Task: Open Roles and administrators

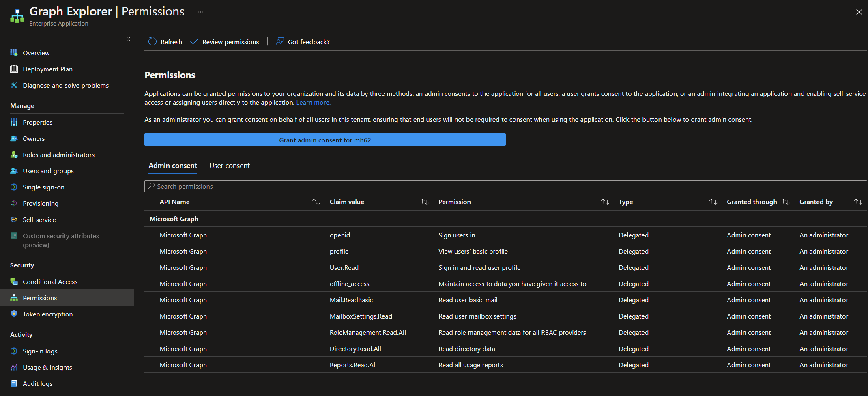Action: tap(59, 155)
